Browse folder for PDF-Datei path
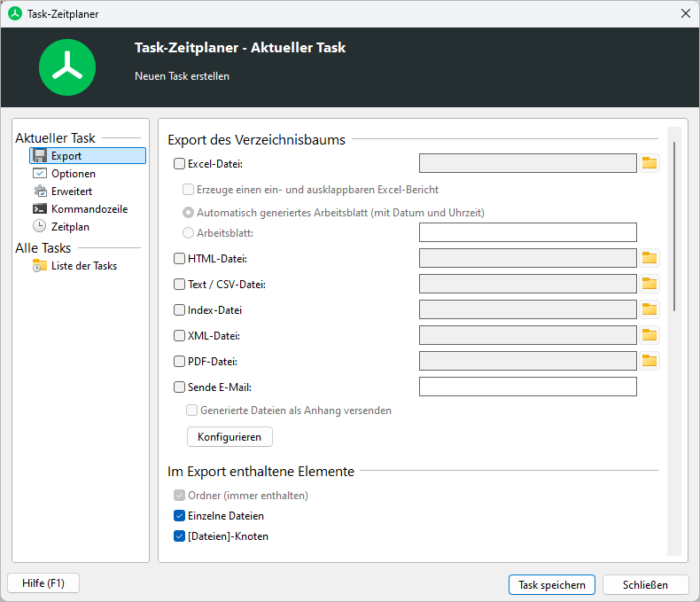 click(x=649, y=361)
